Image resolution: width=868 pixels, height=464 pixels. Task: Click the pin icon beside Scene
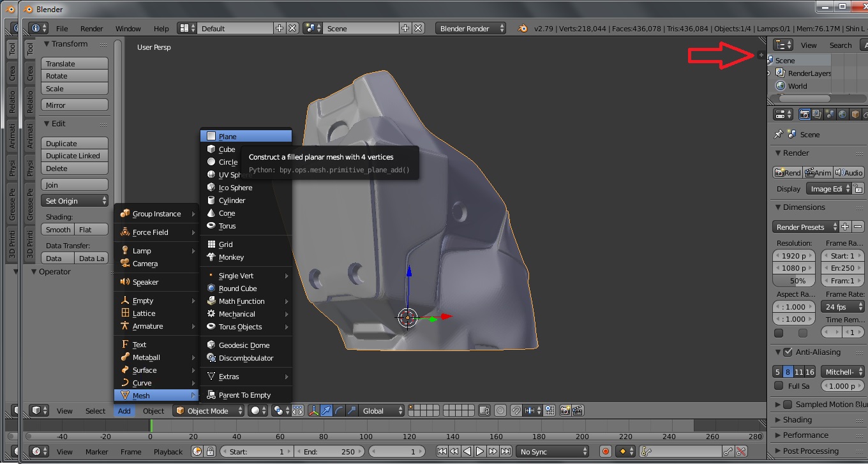pyautogui.click(x=778, y=135)
